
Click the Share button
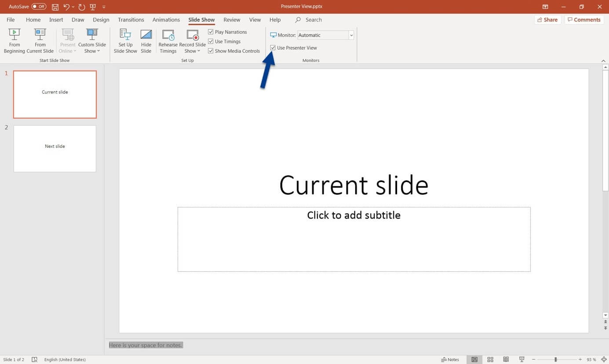click(x=547, y=19)
